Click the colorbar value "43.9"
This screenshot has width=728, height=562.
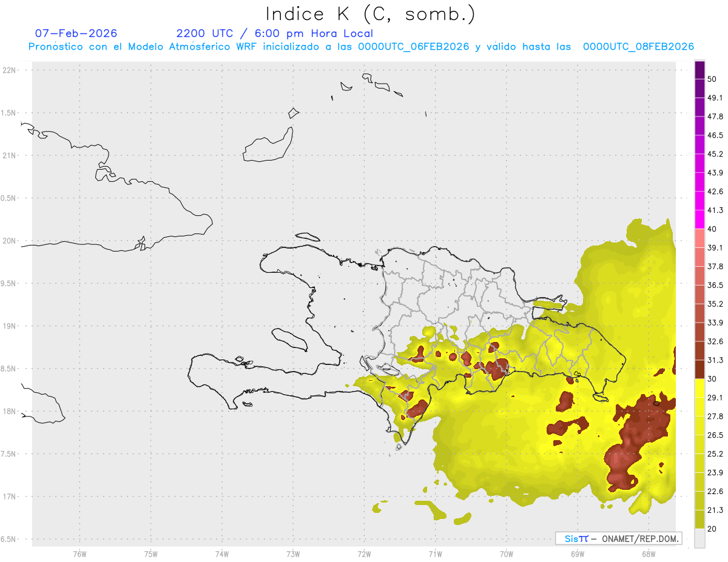pyautogui.click(x=715, y=173)
